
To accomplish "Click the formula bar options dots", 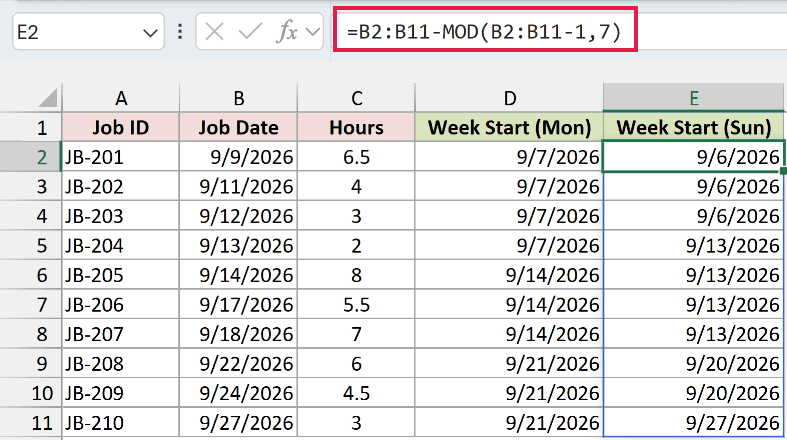I will coord(180,32).
